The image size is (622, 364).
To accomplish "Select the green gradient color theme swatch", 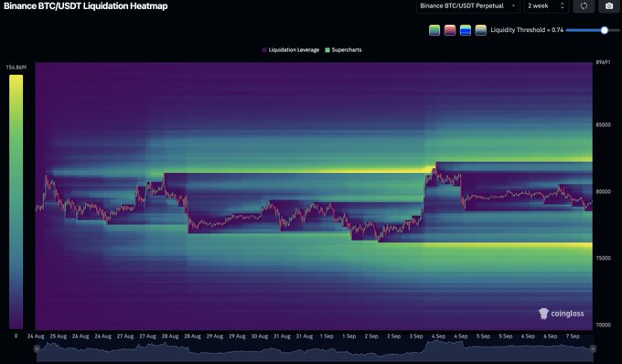I will coord(434,30).
